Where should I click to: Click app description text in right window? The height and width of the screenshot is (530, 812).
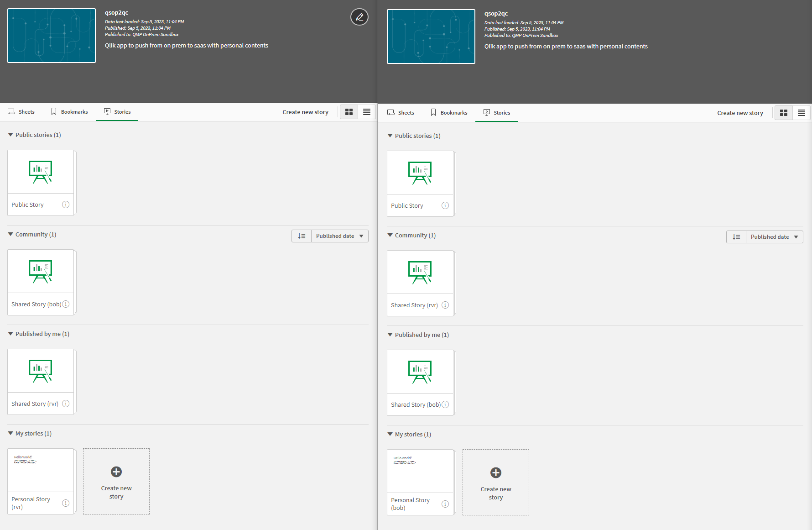566,46
